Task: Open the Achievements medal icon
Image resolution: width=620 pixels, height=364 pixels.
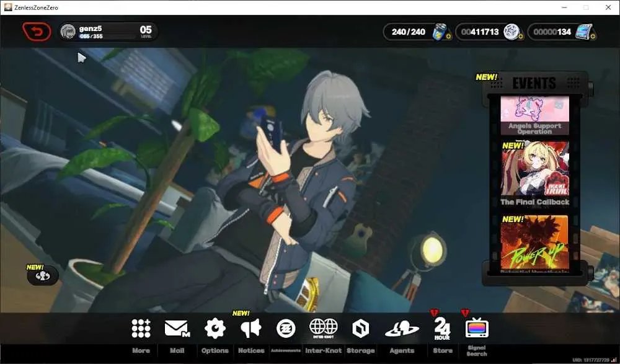Action: pyautogui.click(x=286, y=329)
